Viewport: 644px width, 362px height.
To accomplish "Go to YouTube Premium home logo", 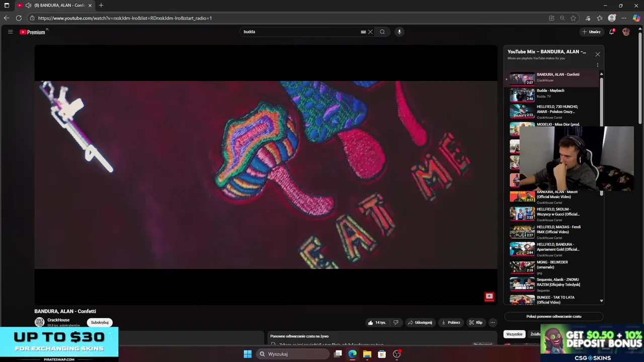I will coord(33,32).
